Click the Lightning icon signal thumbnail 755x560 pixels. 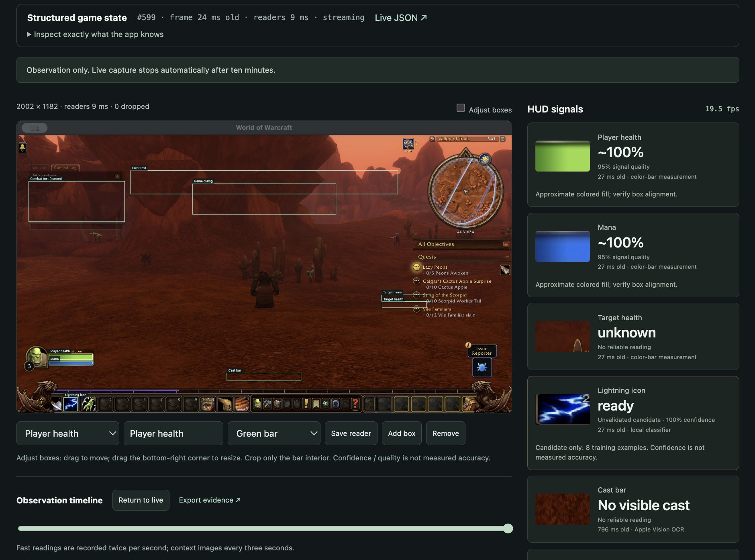click(x=563, y=409)
